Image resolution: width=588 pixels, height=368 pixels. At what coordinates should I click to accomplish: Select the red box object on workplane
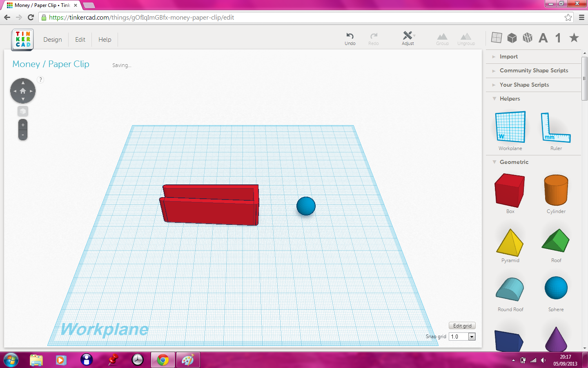(x=209, y=205)
